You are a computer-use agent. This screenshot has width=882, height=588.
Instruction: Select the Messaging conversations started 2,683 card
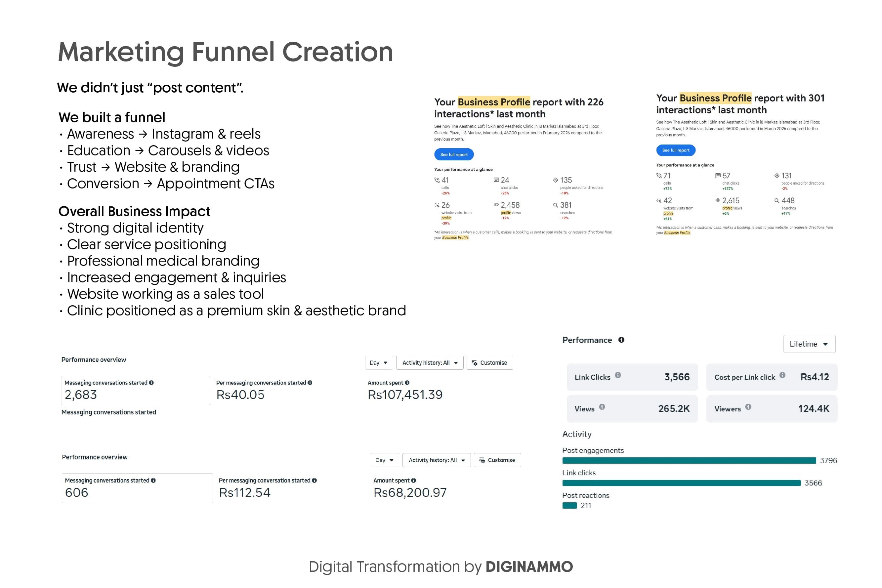[135, 390]
